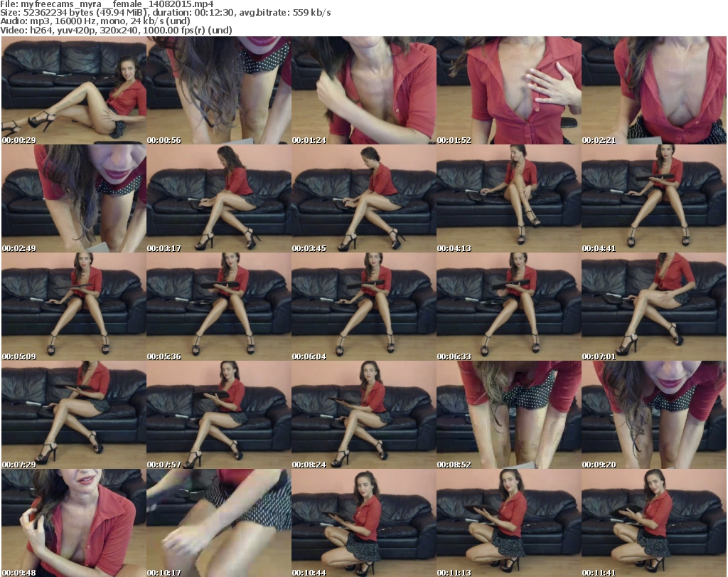This screenshot has height=577, width=728.
Task: Select the thumbnail frame at 00:06:04
Action: [363, 307]
